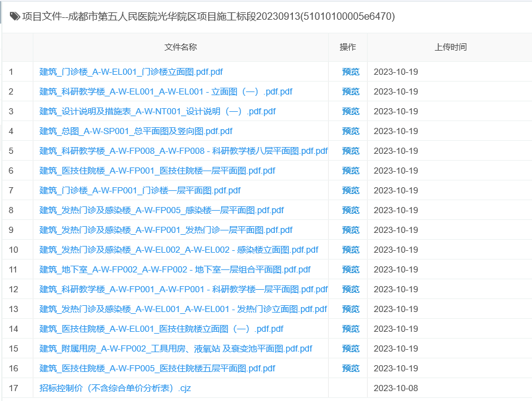Click 预览 for row 1 门诊楼立面图
The height and width of the screenshot is (401, 532).
tap(350, 72)
